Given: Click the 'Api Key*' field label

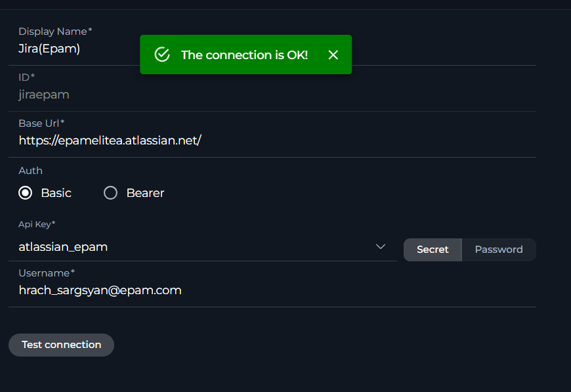Looking at the screenshot, I should coord(37,225).
